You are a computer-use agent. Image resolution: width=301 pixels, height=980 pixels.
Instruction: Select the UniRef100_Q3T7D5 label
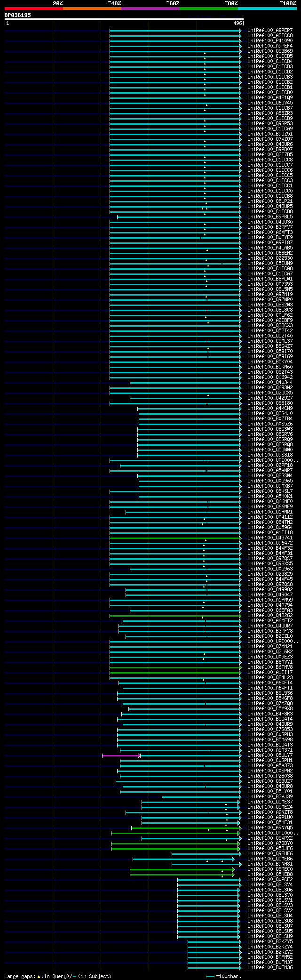(x=270, y=154)
